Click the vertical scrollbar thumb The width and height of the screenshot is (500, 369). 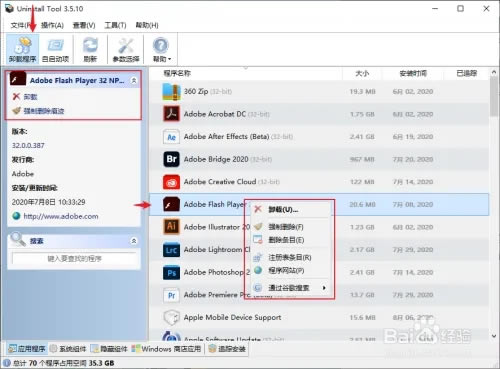(494, 97)
